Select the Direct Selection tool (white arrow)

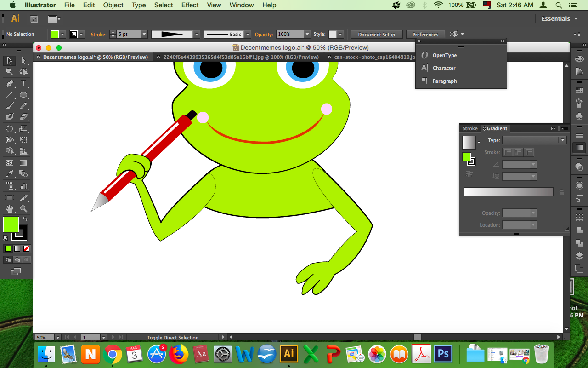[x=23, y=61]
